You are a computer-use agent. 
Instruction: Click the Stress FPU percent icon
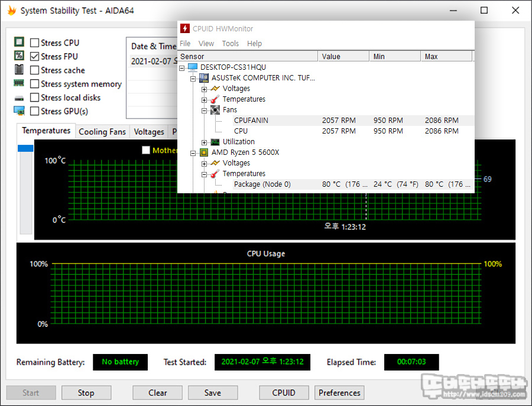point(19,56)
